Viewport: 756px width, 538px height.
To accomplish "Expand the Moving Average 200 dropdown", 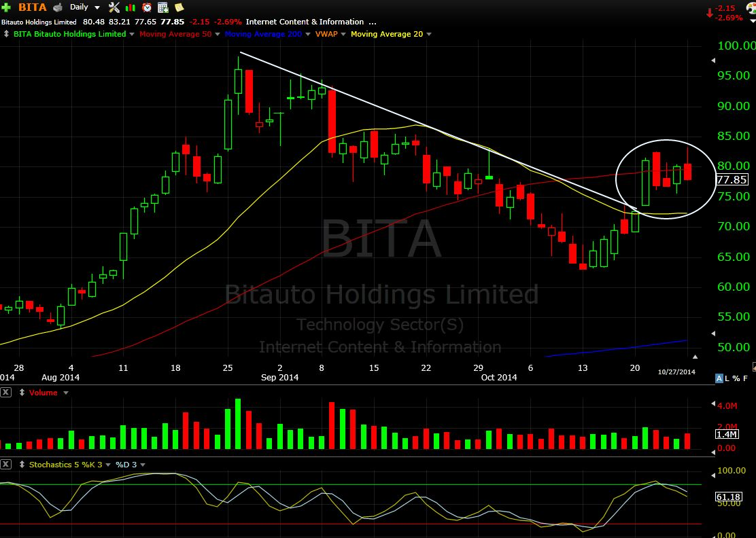I will click(307, 34).
